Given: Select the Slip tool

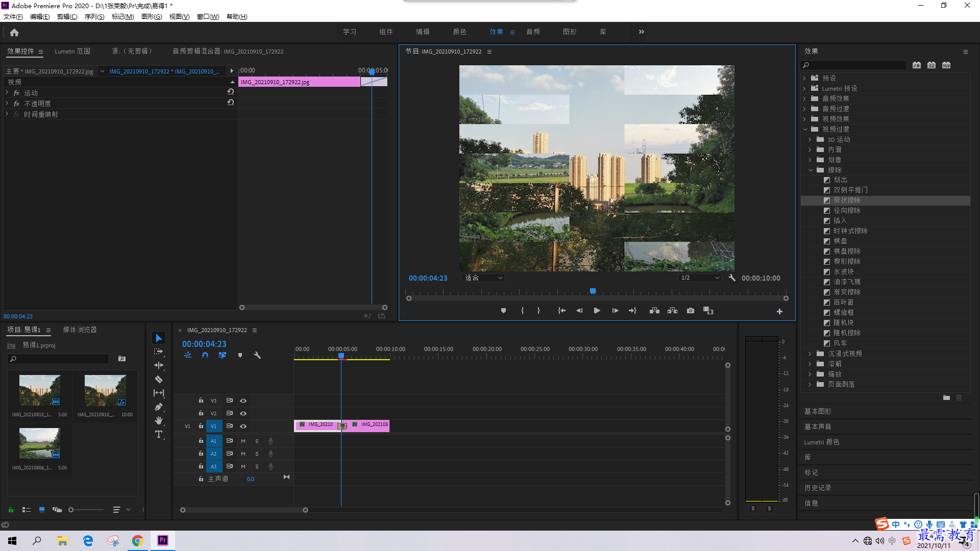Looking at the screenshot, I should [159, 393].
